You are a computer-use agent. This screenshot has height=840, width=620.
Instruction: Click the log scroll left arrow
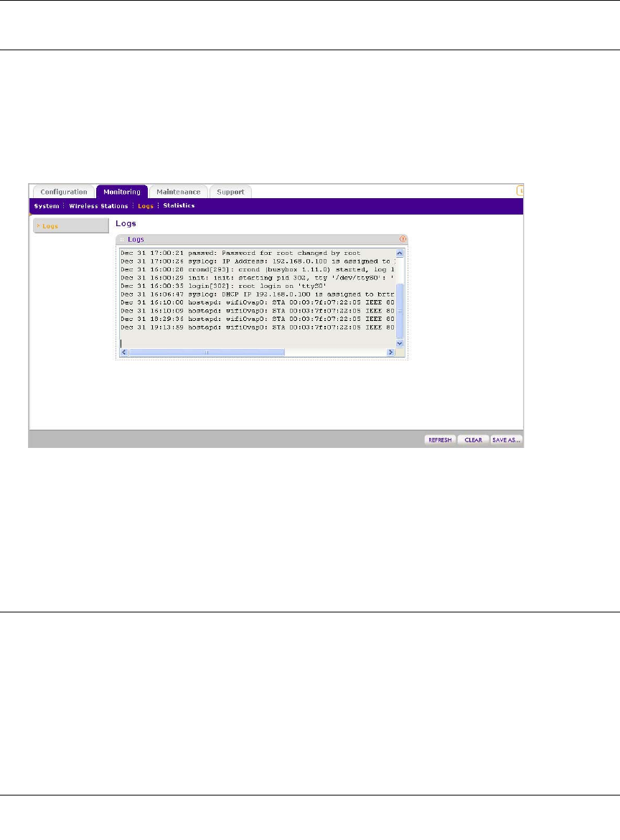[124, 353]
